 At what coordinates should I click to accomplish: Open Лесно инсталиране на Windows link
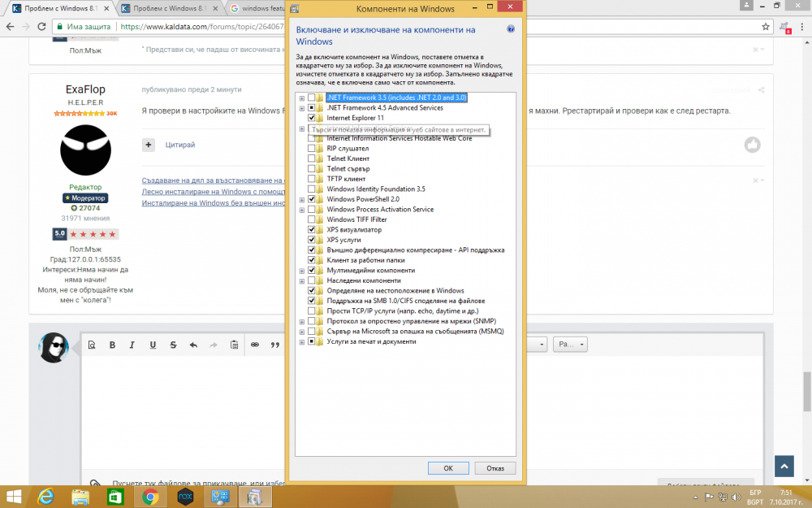point(214,192)
